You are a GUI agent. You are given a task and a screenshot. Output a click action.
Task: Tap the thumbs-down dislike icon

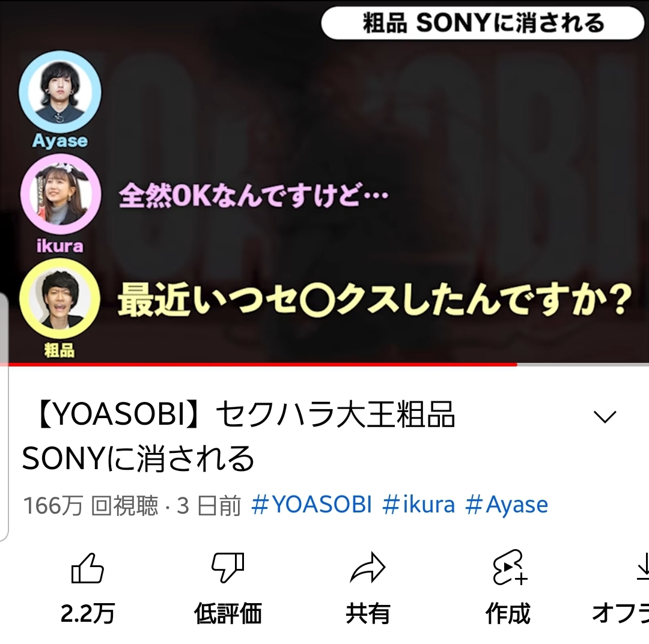[228, 568]
